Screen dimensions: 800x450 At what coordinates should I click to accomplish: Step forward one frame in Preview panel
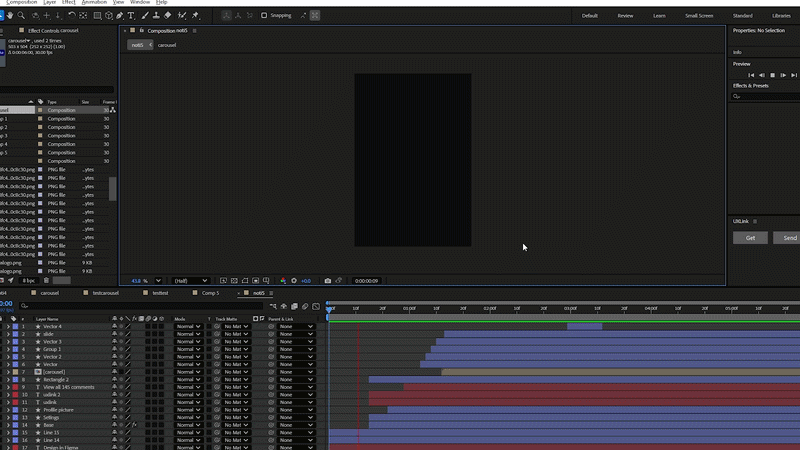point(783,75)
